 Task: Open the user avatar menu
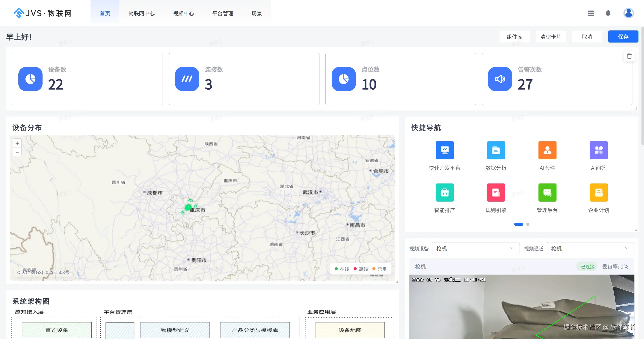pyautogui.click(x=628, y=13)
